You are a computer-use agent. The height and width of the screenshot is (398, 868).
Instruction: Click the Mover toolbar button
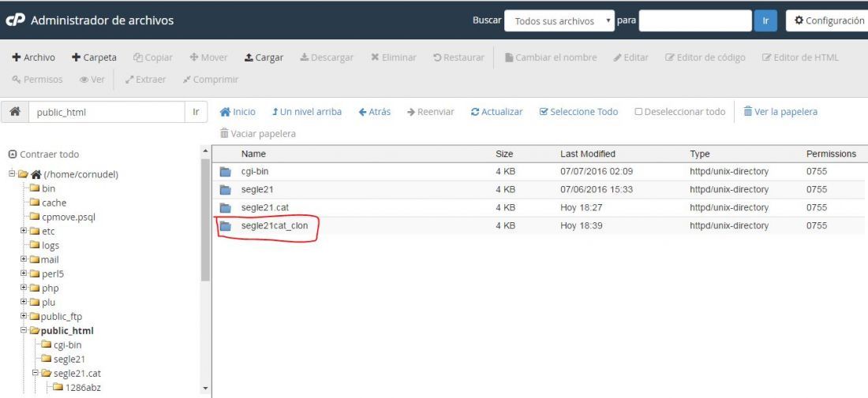(208, 58)
